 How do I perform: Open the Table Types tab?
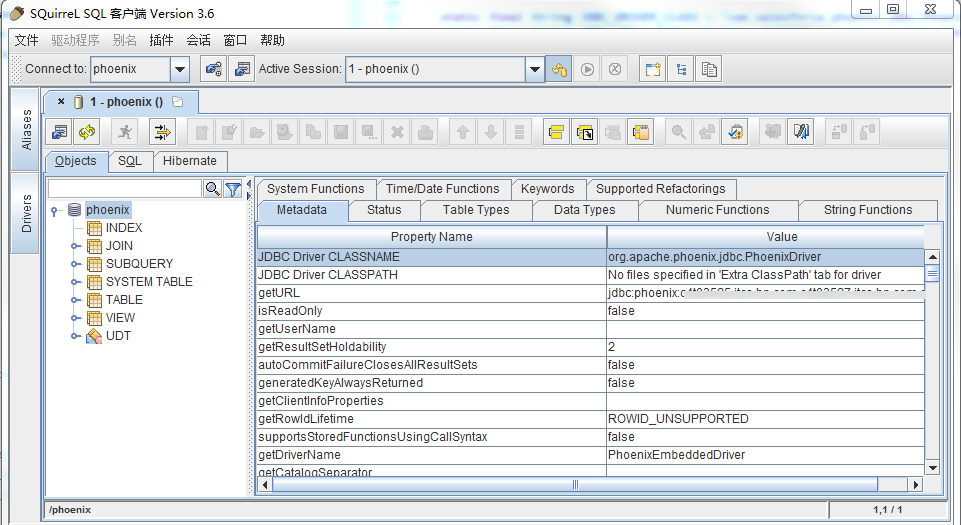(x=476, y=210)
